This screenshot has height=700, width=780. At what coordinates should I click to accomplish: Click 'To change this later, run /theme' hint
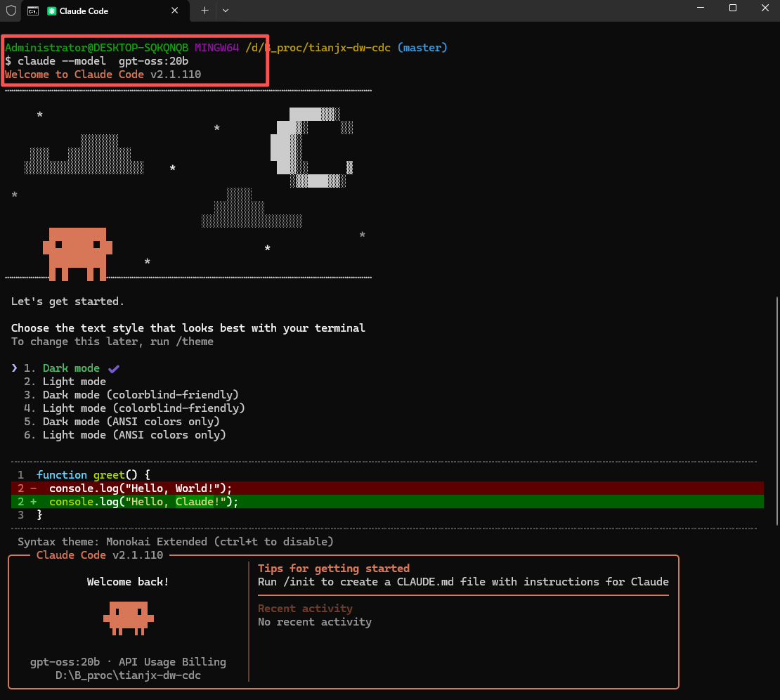[x=112, y=342]
